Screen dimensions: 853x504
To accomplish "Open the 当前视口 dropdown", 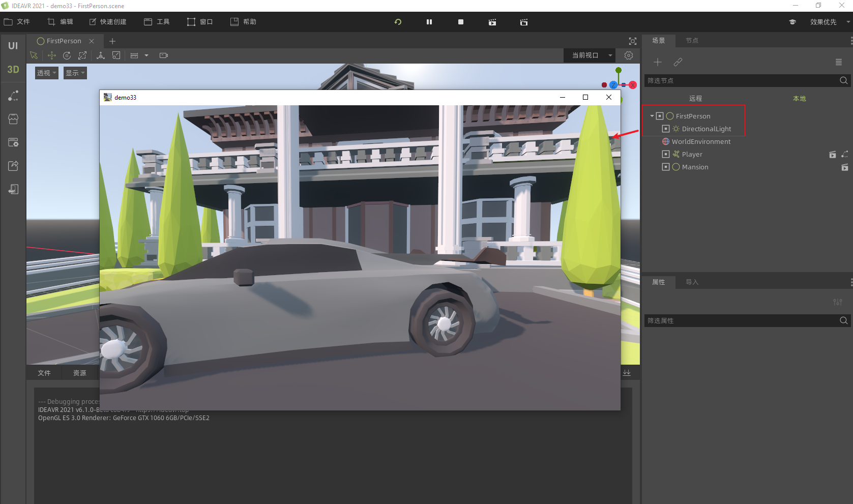I will (x=590, y=55).
